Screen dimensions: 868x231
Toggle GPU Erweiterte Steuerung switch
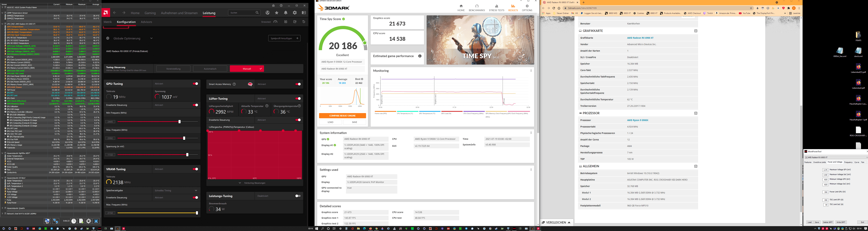[x=195, y=105]
